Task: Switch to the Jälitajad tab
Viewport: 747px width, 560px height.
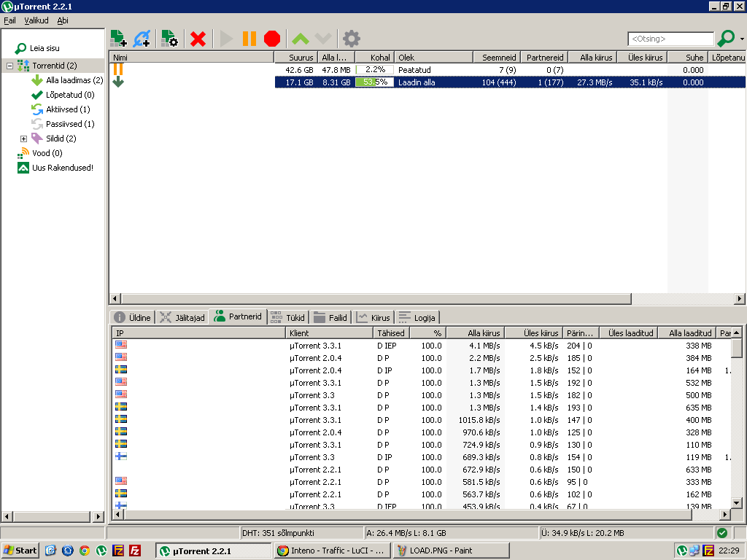Action: point(182,318)
